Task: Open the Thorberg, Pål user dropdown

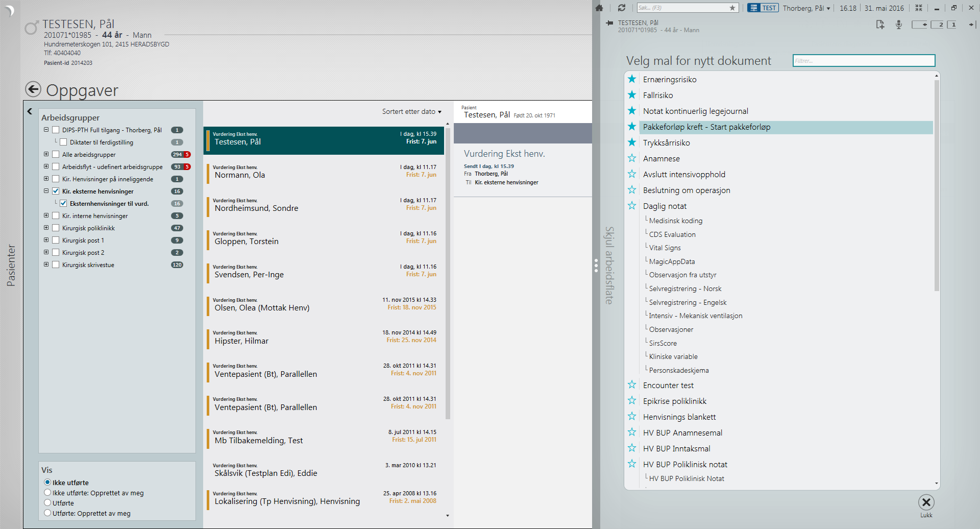Action: [x=806, y=8]
